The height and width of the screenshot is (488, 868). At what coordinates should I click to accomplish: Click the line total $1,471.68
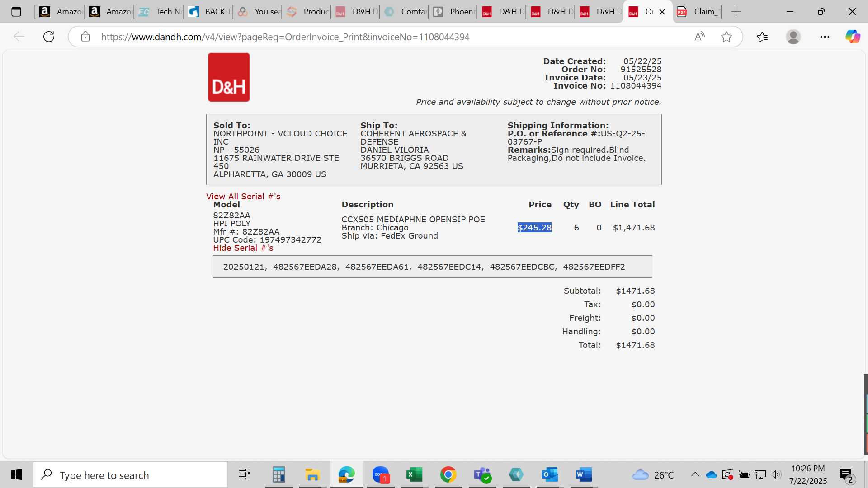(634, 228)
